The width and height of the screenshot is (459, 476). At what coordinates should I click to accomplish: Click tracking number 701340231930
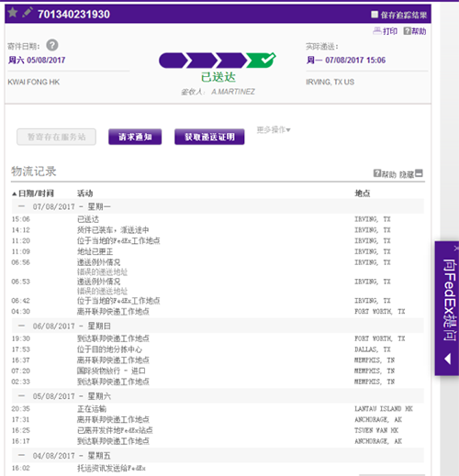click(x=73, y=15)
